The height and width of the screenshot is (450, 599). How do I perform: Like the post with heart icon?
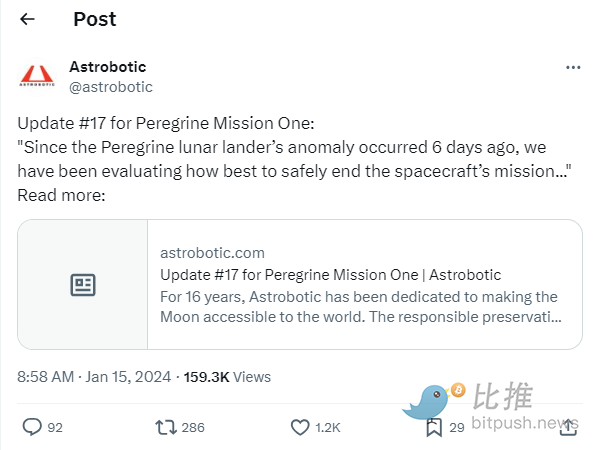point(300,427)
